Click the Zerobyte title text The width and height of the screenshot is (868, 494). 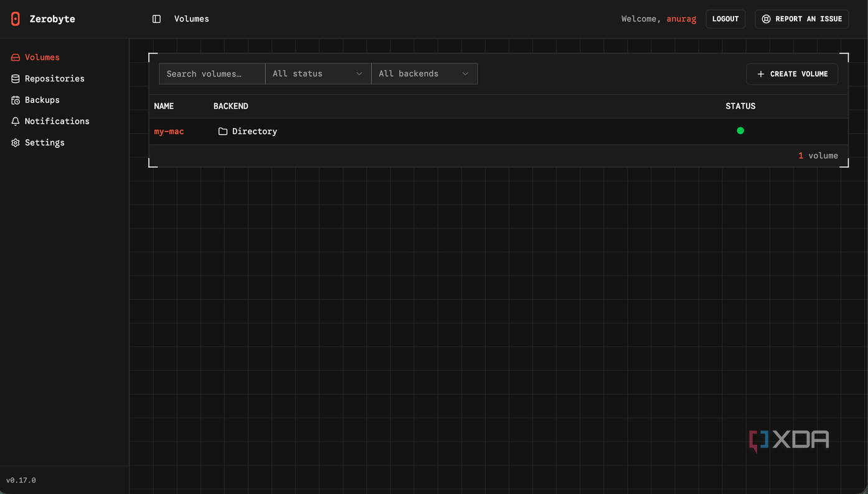pyautogui.click(x=52, y=19)
